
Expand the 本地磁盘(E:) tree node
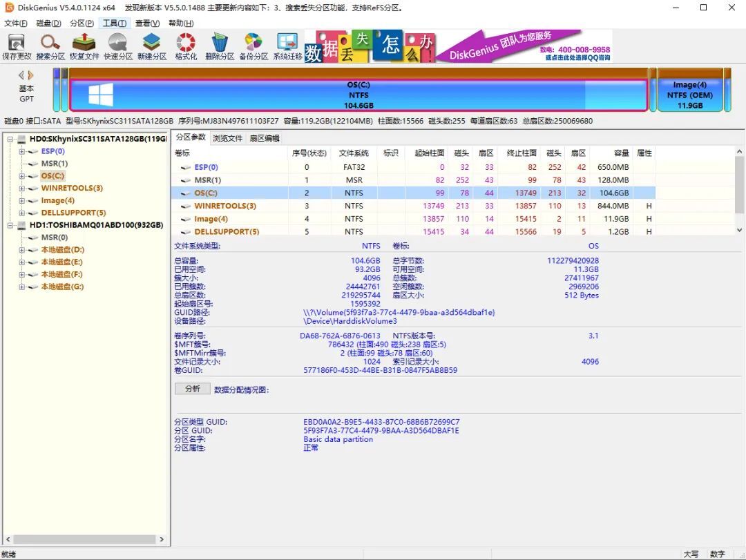coord(22,262)
